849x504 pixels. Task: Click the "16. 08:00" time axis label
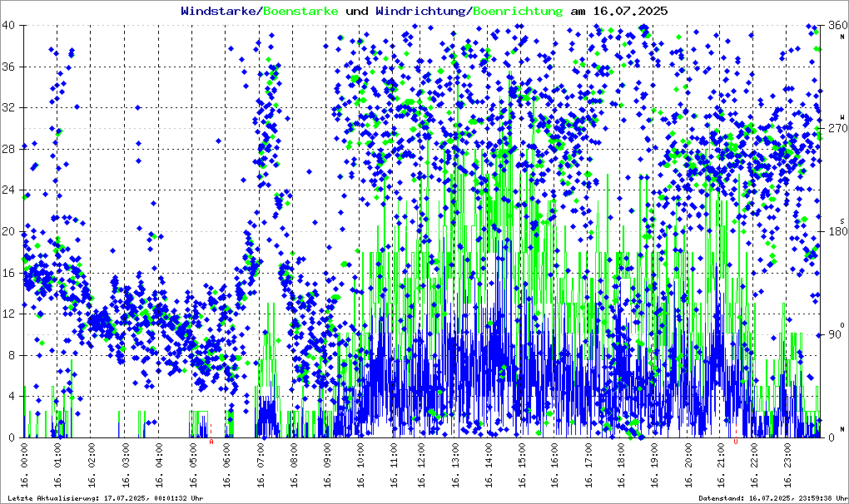[x=294, y=465]
